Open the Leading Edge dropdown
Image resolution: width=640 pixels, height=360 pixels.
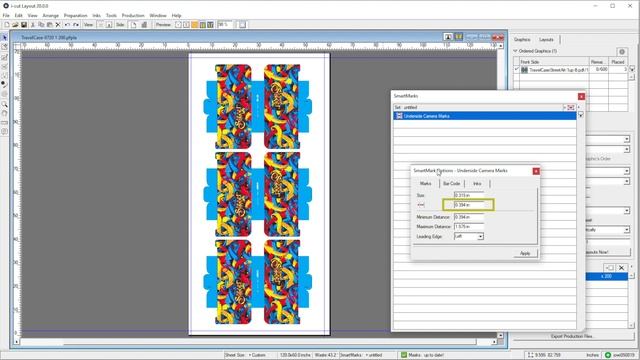click(480, 236)
